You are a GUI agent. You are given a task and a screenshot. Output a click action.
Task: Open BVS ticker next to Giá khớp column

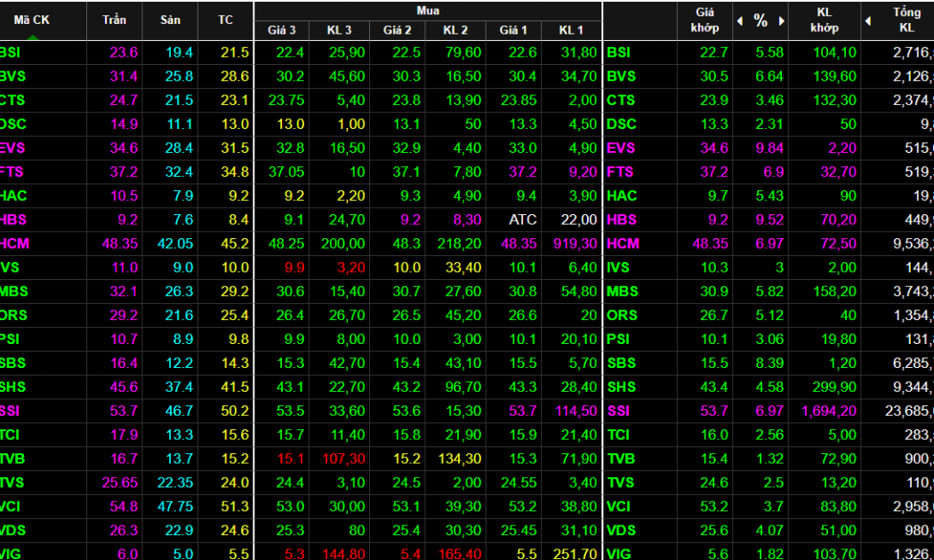[621, 76]
